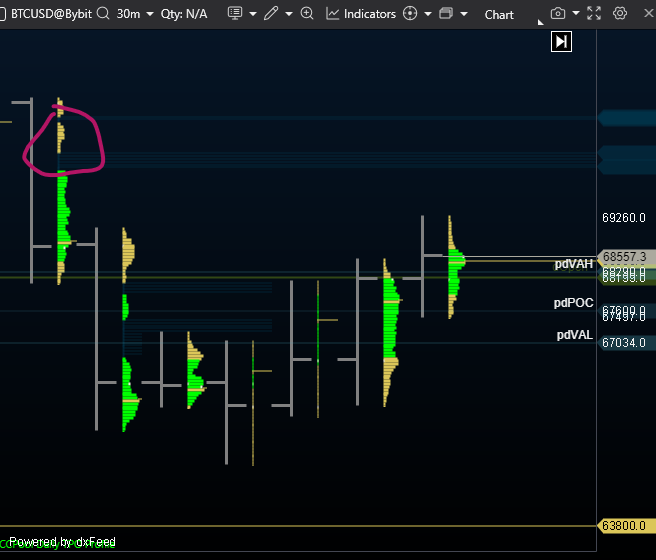Open the data box monitor icon
This screenshot has width=656, height=560.
pyautogui.click(x=235, y=13)
